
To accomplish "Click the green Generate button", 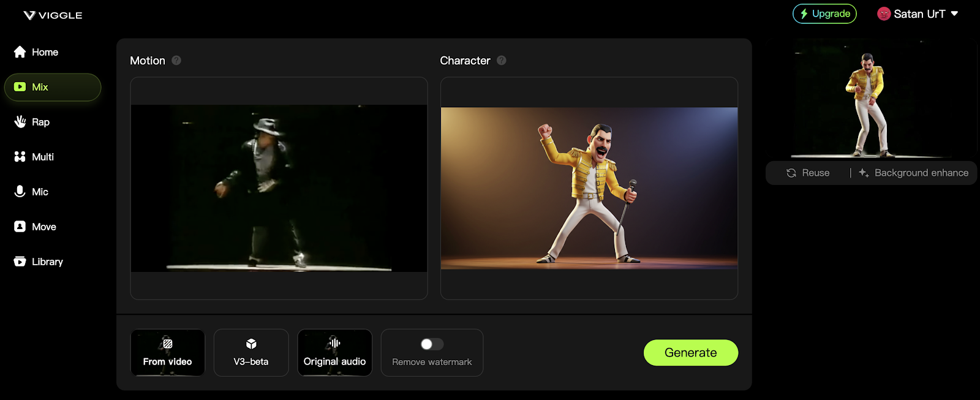I will pos(691,353).
